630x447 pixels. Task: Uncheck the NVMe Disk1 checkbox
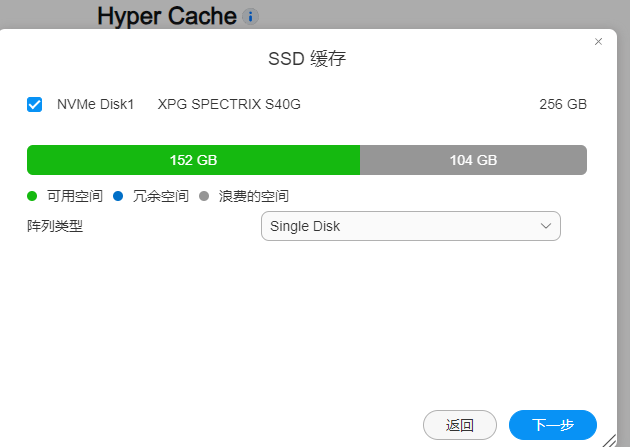[x=35, y=104]
